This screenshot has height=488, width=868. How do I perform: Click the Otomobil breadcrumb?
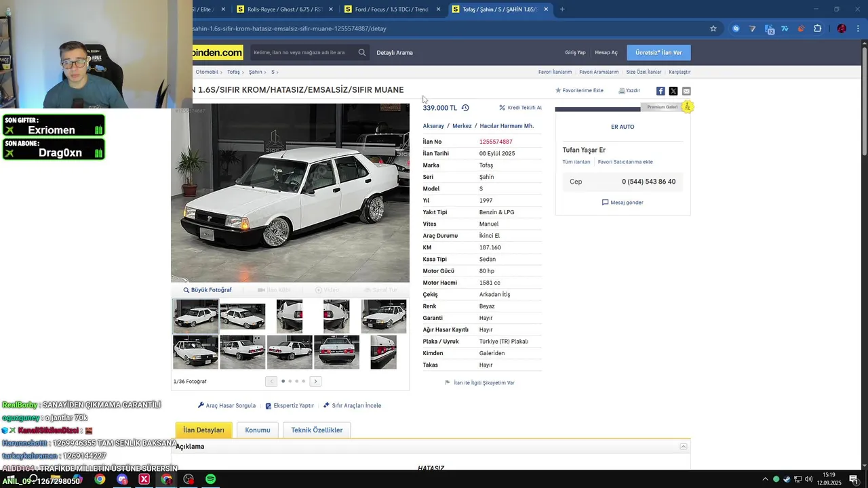[x=207, y=72]
